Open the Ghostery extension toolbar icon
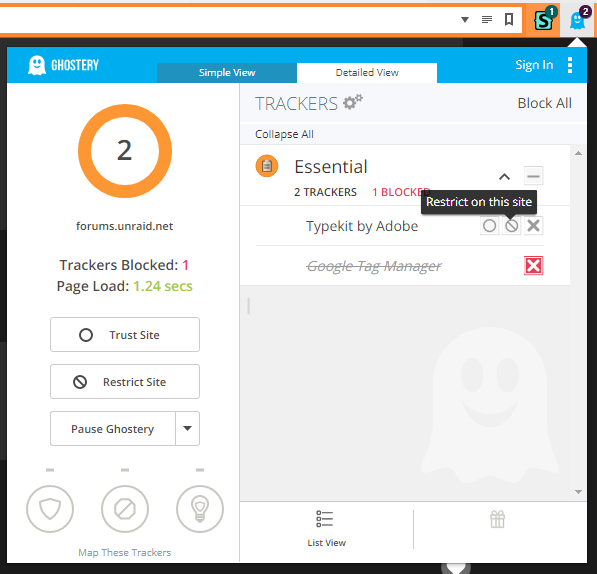Viewport: 597px width, 574px height. click(x=578, y=20)
